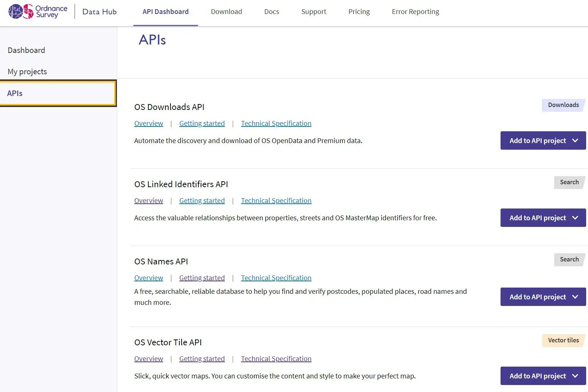This screenshot has height=392, width=588.
Task: Click 'Access the valuable relationships' description text
Action: 286,218
